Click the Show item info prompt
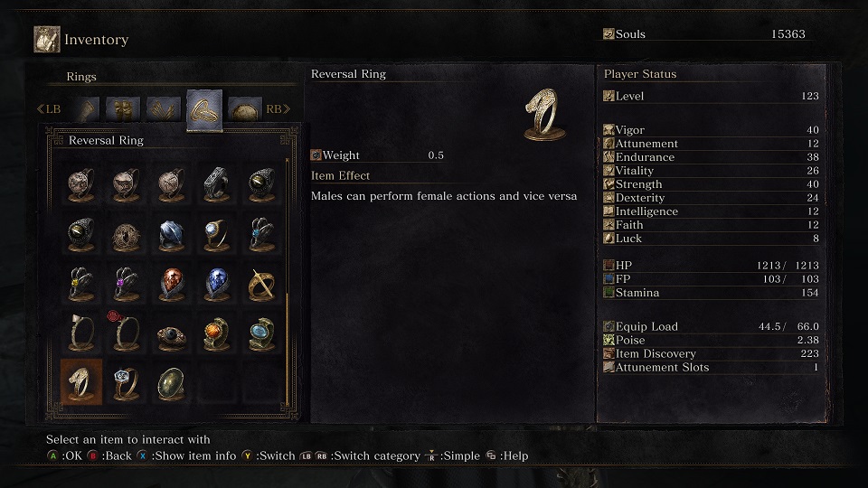Image resolution: width=868 pixels, height=488 pixels. 186,455
